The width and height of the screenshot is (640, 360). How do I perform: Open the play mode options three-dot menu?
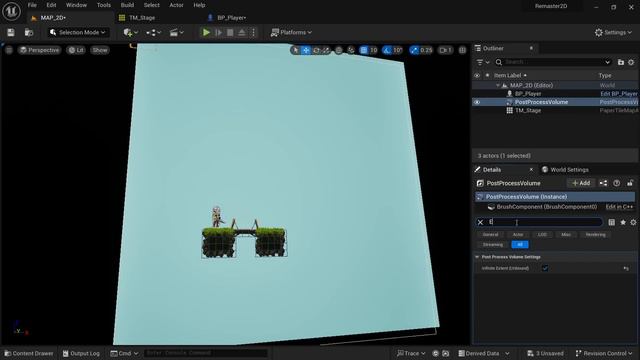[x=253, y=32]
